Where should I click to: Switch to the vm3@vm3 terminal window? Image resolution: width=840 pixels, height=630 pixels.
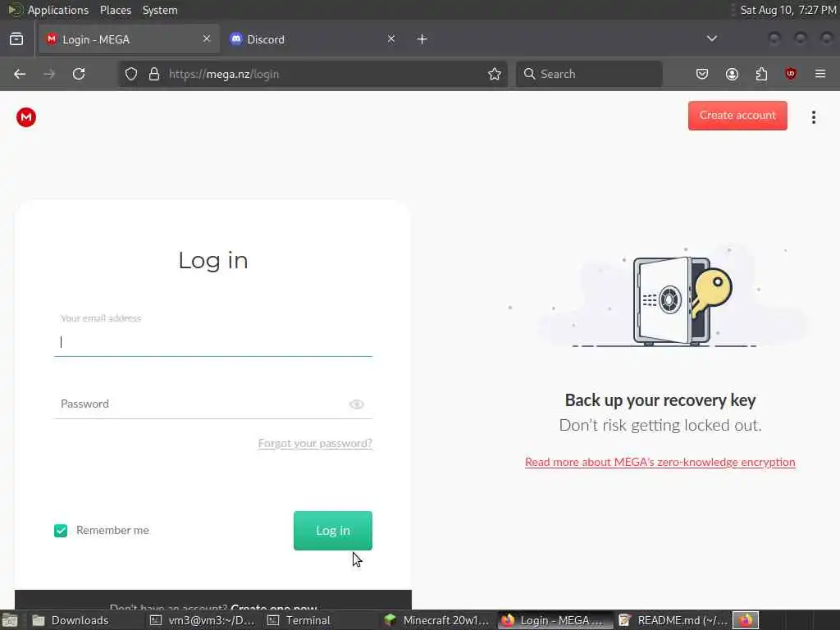203,620
